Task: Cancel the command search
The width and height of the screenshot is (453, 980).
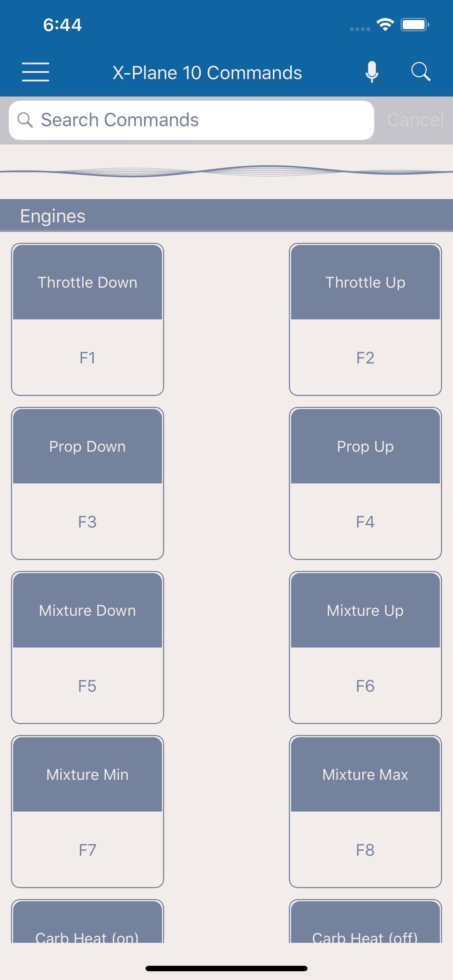Action: (x=415, y=120)
